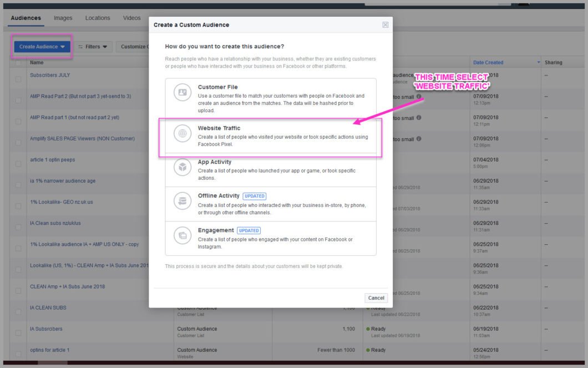Check the ia 1% narrower audience age checkbox
Screen dimensions: 588x368
pyautogui.click(x=18, y=185)
